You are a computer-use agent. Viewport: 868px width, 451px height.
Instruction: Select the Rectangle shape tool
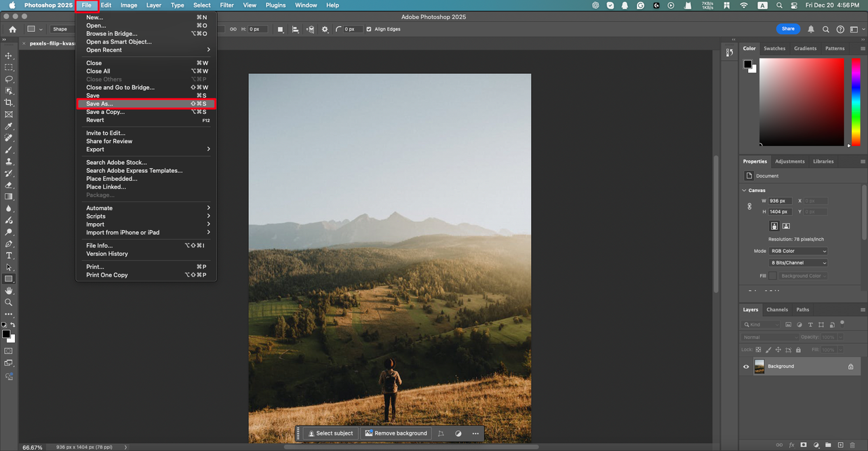coord(9,279)
